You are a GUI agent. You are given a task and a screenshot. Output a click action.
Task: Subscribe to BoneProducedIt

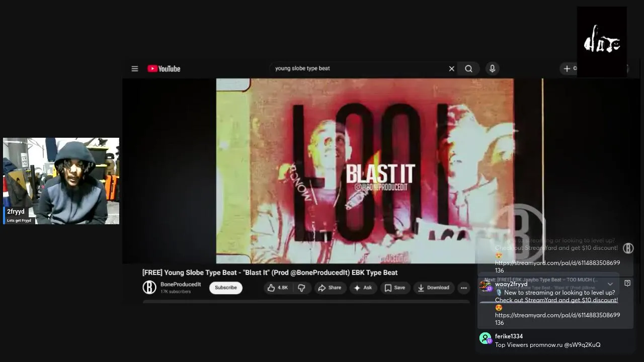click(226, 288)
